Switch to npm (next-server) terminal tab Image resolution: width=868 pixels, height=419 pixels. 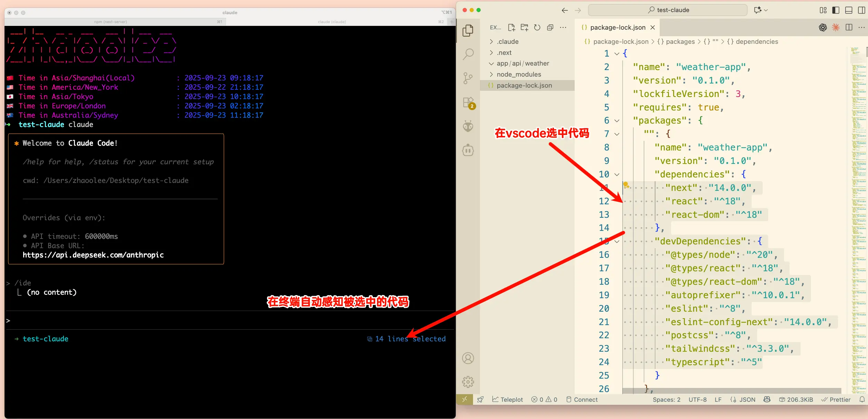(111, 22)
